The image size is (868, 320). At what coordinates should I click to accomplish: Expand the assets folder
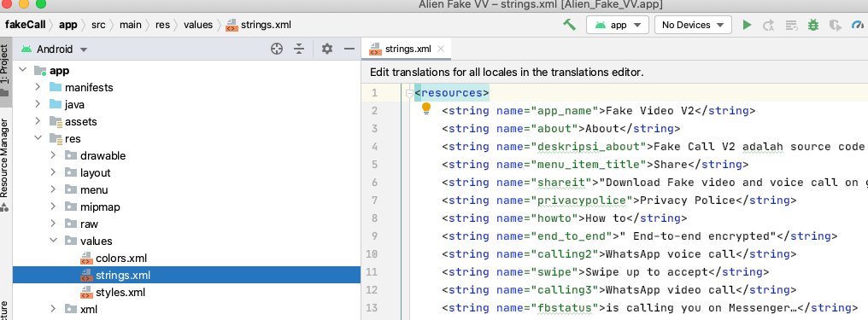click(38, 121)
